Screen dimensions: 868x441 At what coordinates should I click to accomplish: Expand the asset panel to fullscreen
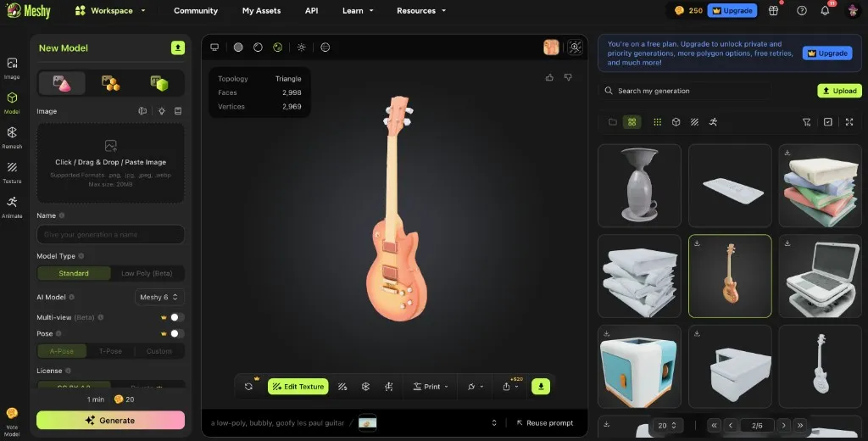click(x=849, y=122)
